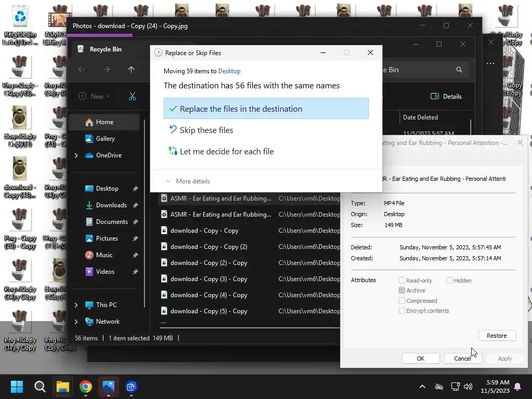Select Home in the navigation pane
The height and width of the screenshot is (399, 532).
coord(104,122)
